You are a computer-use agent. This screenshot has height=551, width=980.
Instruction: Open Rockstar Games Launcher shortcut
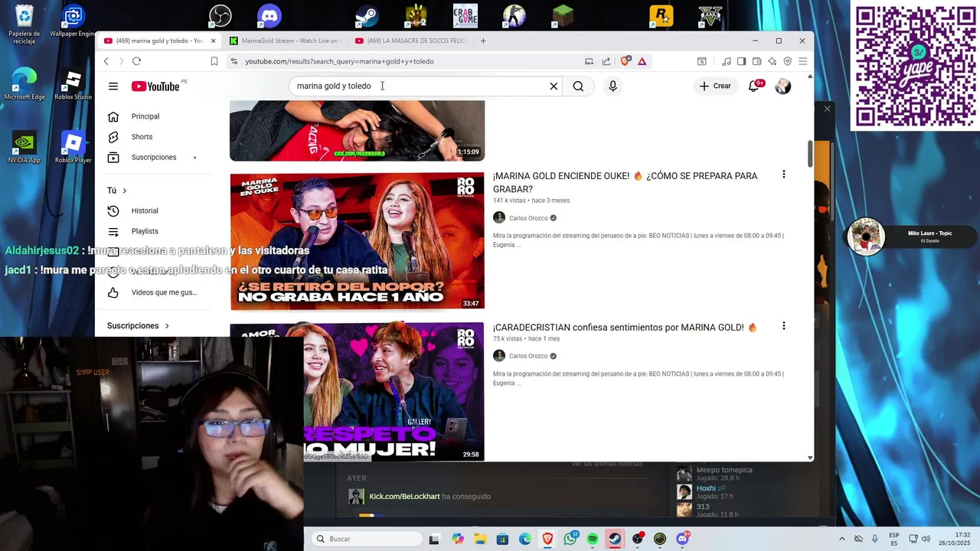coord(661,15)
